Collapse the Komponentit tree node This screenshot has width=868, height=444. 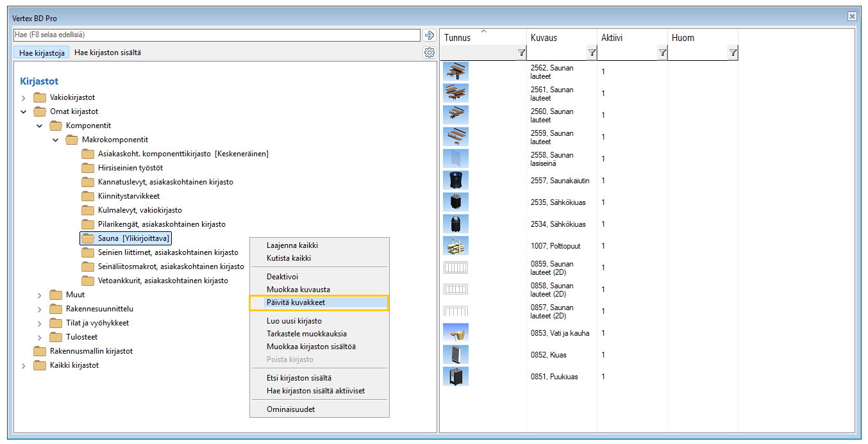click(x=40, y=126)
